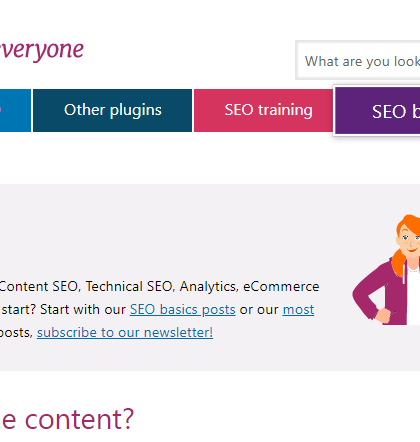Click the woman's orange ponytail in illustration
The height and width of the screenshot is (442, 420).
point(398,262)
